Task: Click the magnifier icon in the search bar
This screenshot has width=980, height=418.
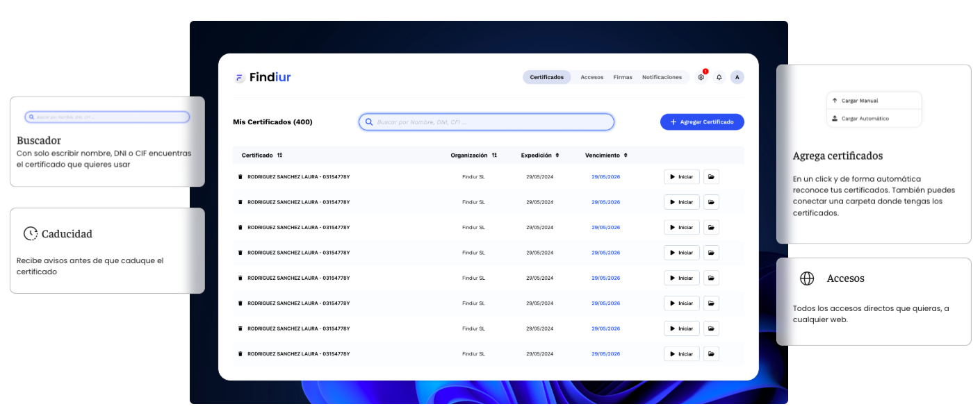Action: 369,122
